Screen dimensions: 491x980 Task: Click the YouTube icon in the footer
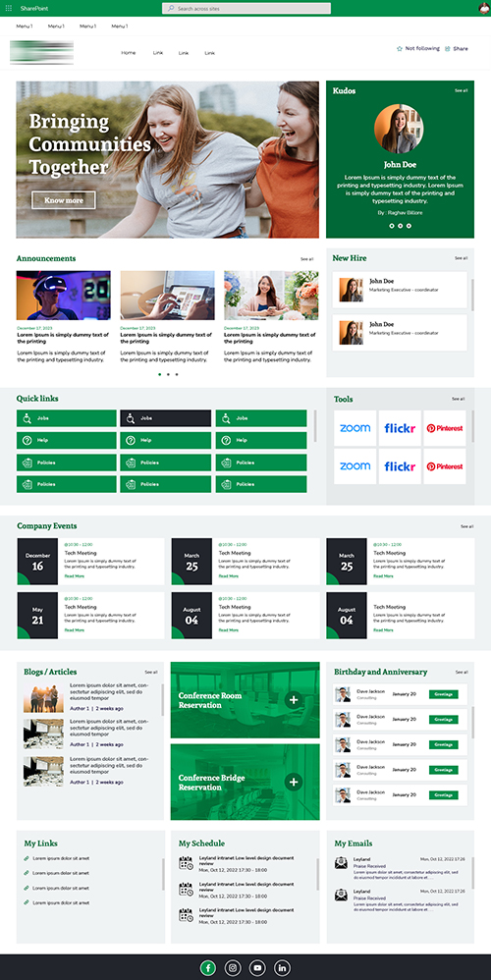point(257,967)
